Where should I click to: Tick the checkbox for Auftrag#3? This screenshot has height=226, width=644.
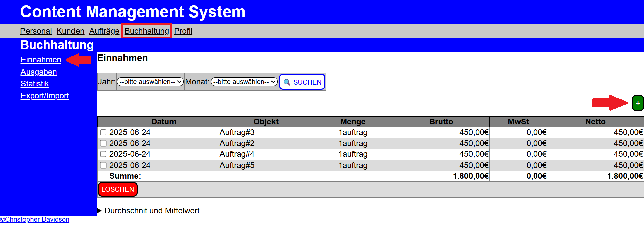[103, 132]
